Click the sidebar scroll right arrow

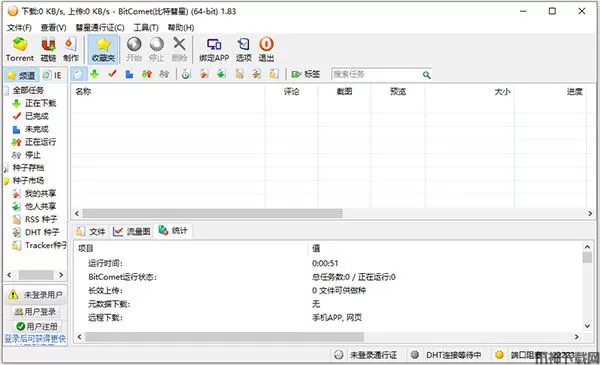click(x=61, y=275)
